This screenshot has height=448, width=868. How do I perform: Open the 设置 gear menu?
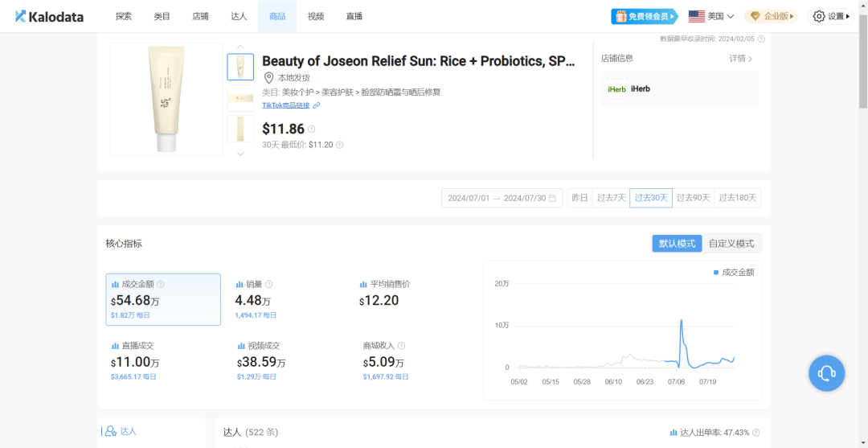(830, 17)
